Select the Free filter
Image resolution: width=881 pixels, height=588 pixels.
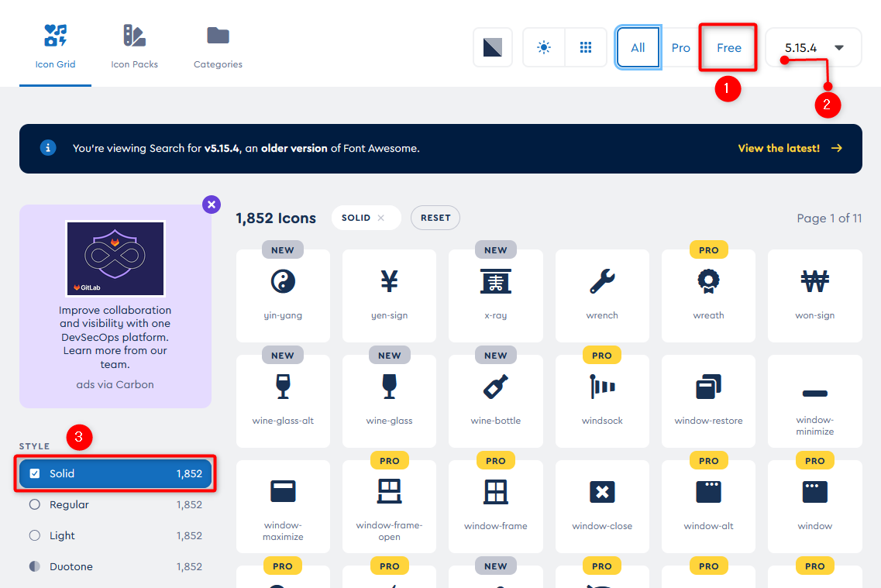728,48
